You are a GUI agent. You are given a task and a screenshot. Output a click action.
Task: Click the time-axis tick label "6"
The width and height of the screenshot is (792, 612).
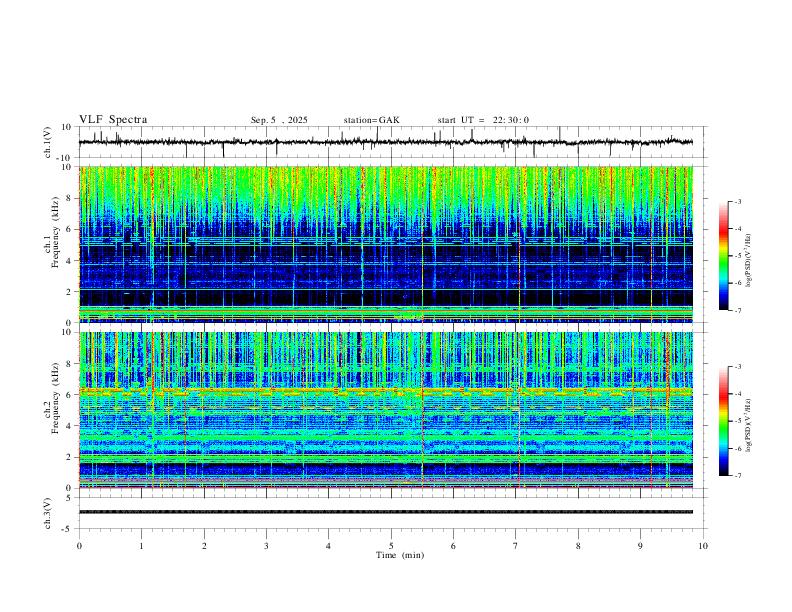click(454, 546)
